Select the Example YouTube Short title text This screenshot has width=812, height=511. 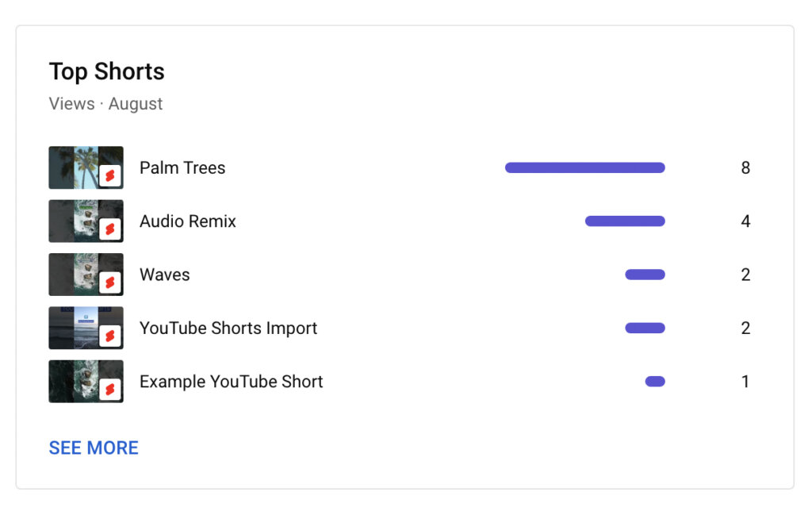tap(231, 381)
